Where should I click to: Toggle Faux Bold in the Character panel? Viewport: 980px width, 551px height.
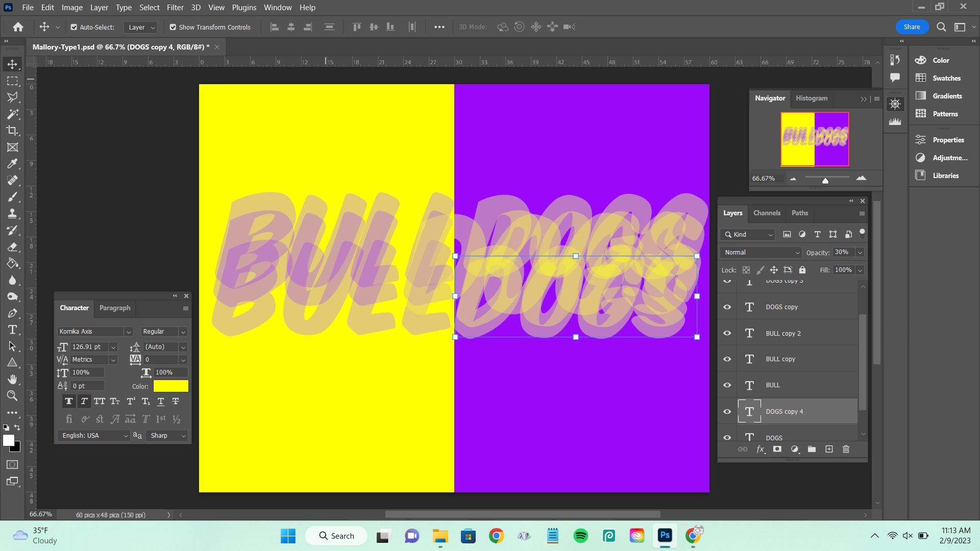68,402
